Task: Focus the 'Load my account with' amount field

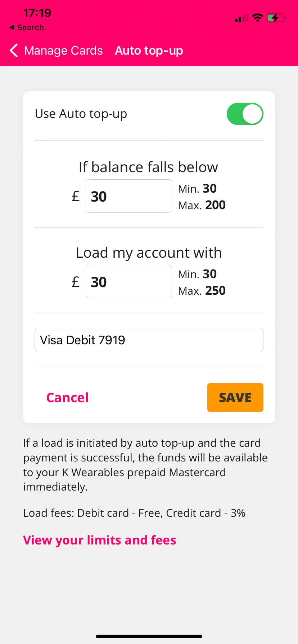Action: 128,282
